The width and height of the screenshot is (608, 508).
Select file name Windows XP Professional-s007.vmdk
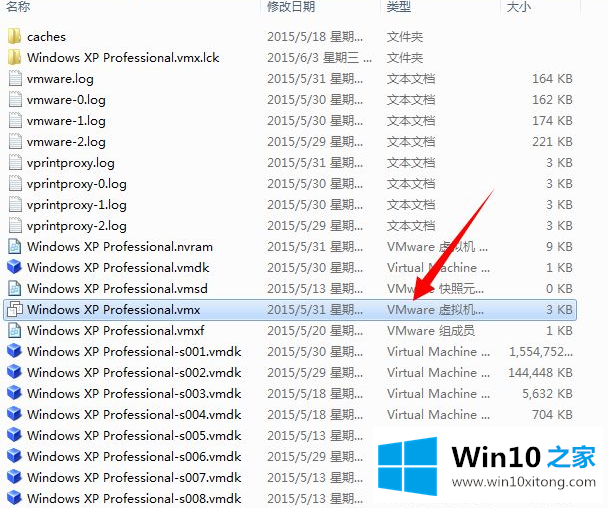point(134,477)
